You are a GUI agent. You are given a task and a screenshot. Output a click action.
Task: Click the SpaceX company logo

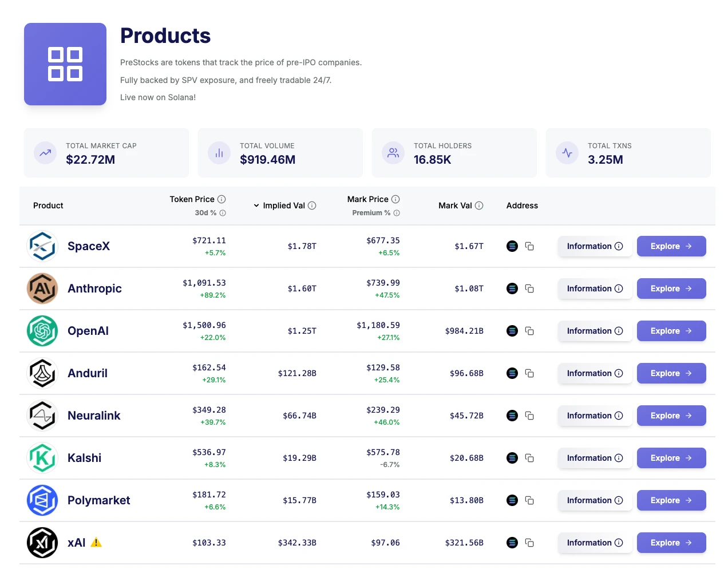coord(42,246)
